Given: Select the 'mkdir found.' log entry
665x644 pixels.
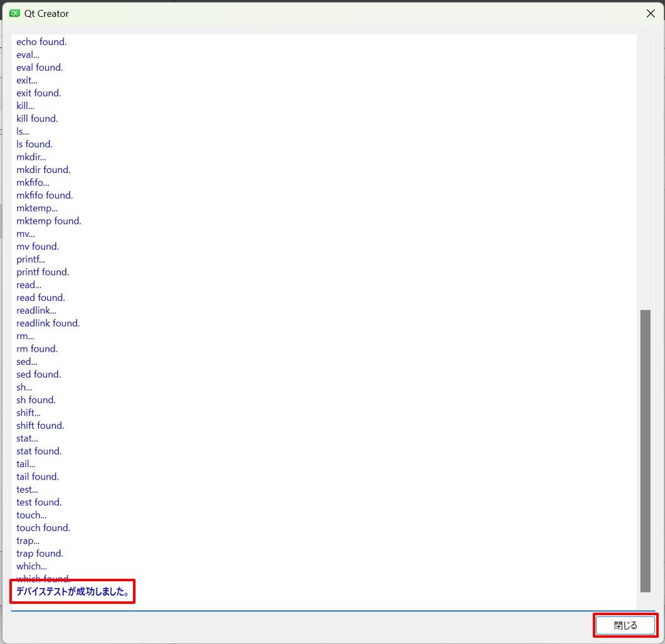Looking at the screenshot, I should click(x=43, y=170).
